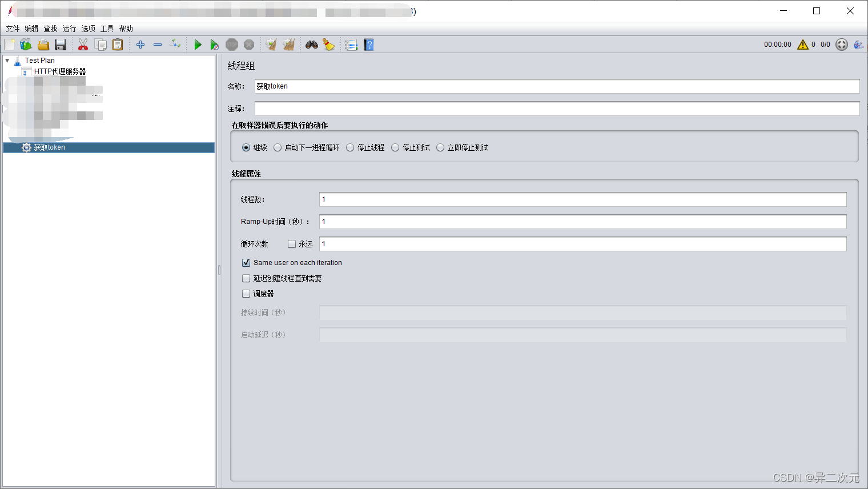Open the Function Helper list icon
The height and width of the screenshot is (489, 868).
(351, 45)
